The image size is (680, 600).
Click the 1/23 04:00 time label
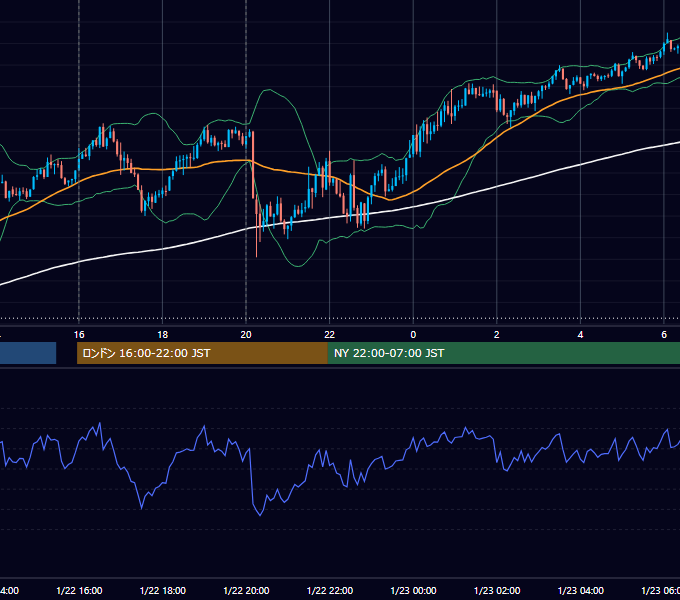(x=581, y=590)
